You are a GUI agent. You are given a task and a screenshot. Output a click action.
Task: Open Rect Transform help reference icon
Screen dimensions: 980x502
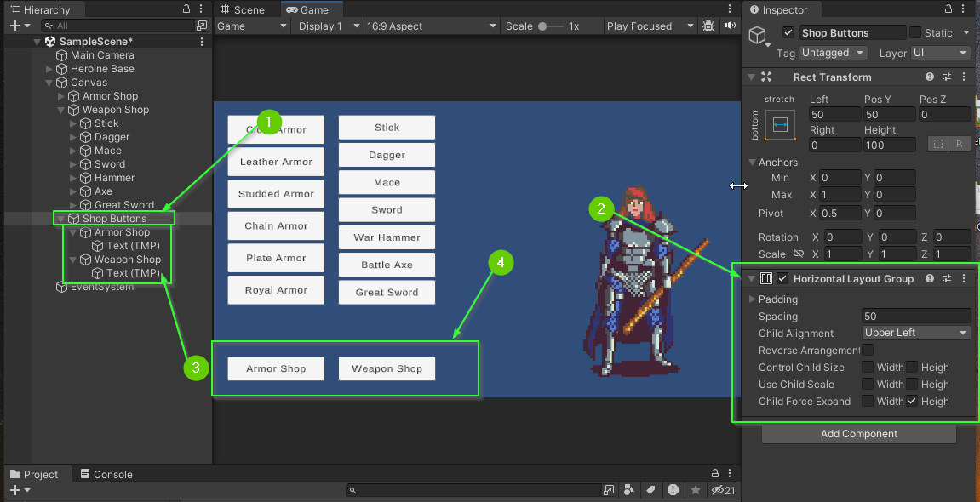[930, 77]
